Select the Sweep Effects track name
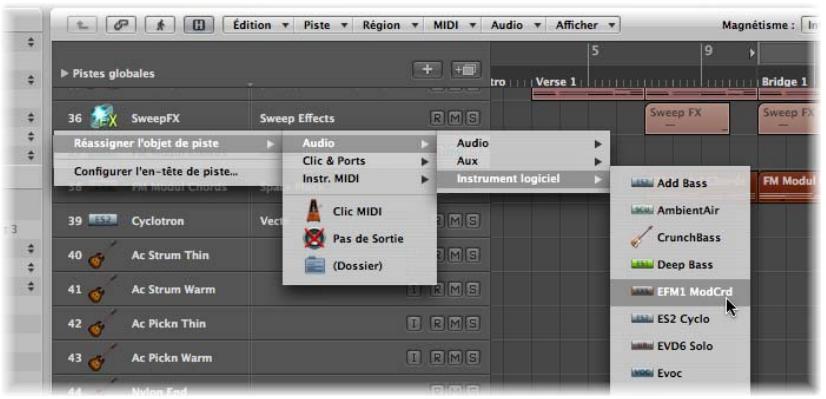The image size is (826, 399). pyautogui.click(x=297, y=118)
